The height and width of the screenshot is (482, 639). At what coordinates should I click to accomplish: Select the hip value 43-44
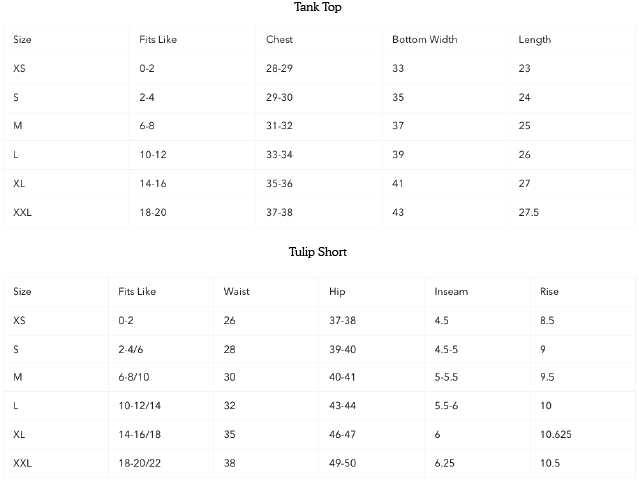click(342, 406)
